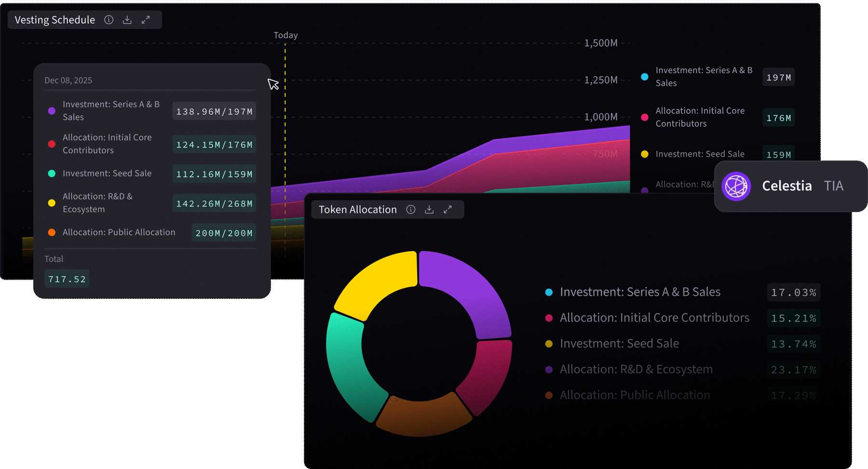Screen dimensions: 868x469
Task: Toggle the Allocation: Initial Core Contributors series
Action: [700, 117]
